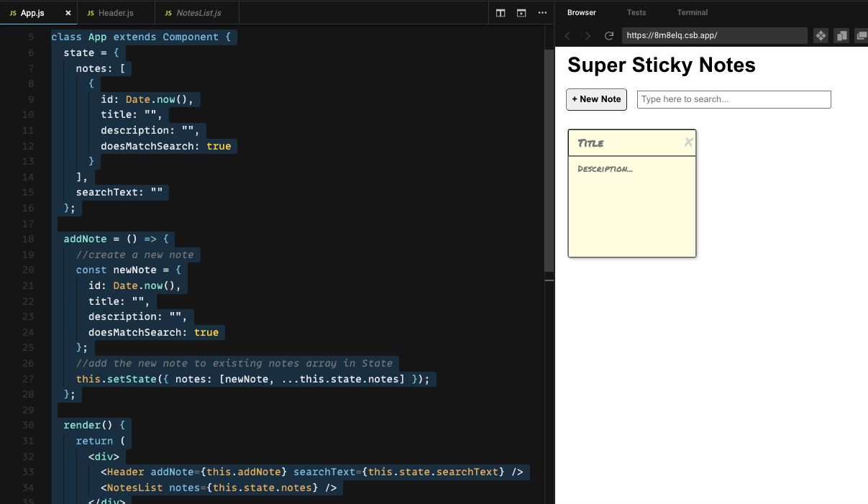Click the comment on line 26
The height and width of the screenshot is (504, 868).
pyautogui.click(x=234, y=363)
